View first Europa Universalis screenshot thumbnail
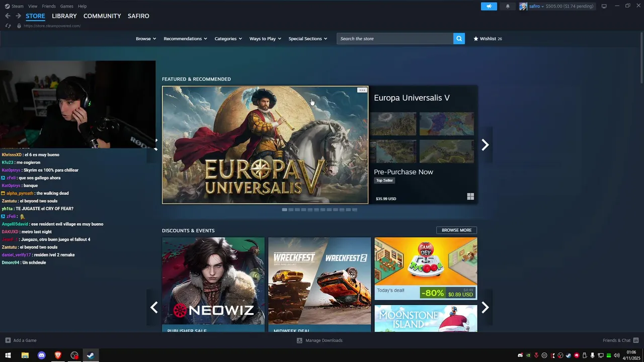Viewport: 644px width, 362px height. pos(393,124)
